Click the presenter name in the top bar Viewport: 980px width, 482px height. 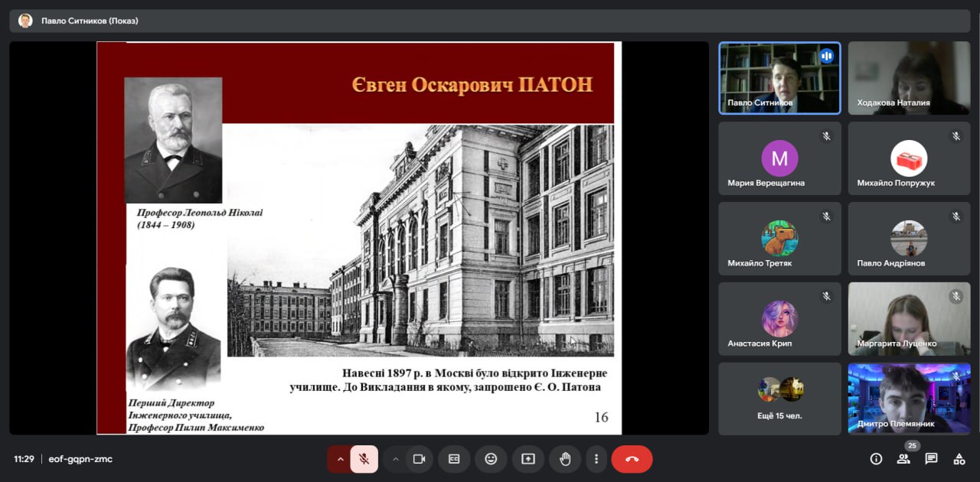(x=90, y=21)
